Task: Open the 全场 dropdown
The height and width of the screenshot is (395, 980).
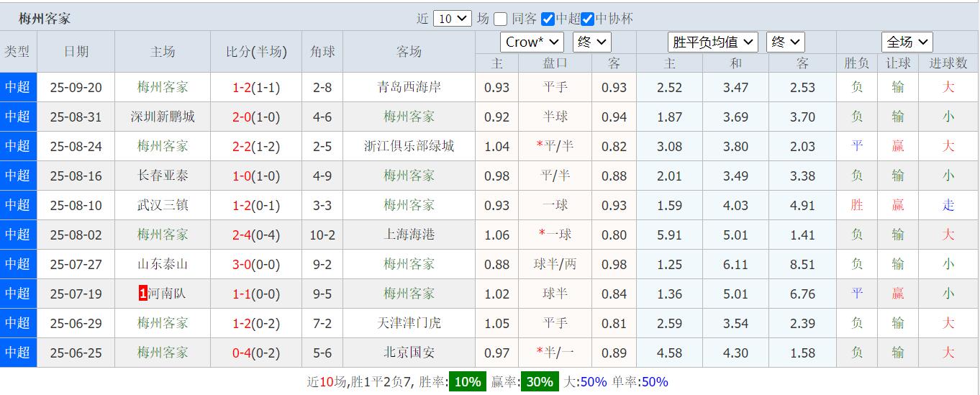Action: point(907,42)
